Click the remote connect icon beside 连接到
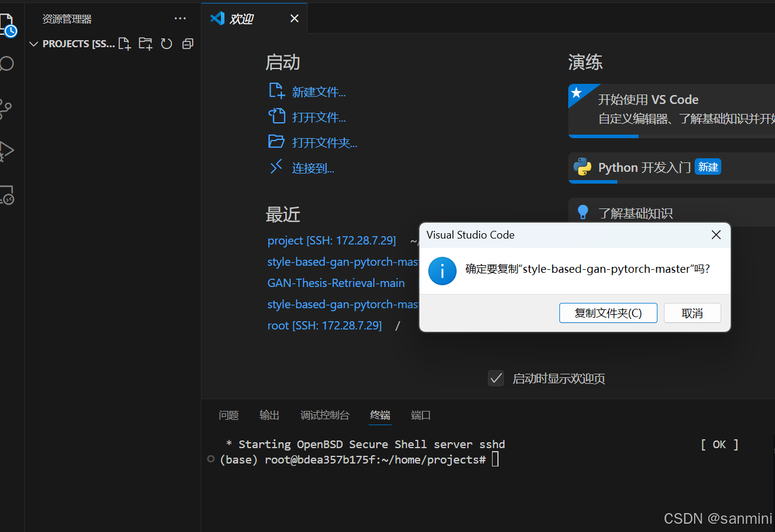The height and width of the screenshot is (532, 775). pyautogui.click(x=276, y=168)
